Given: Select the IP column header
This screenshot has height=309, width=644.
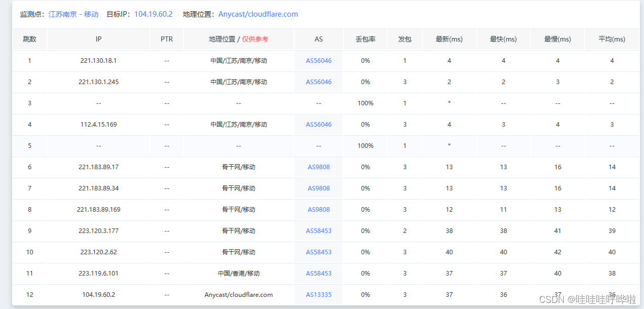Looking at the screenshot, I should pos(98,39).
